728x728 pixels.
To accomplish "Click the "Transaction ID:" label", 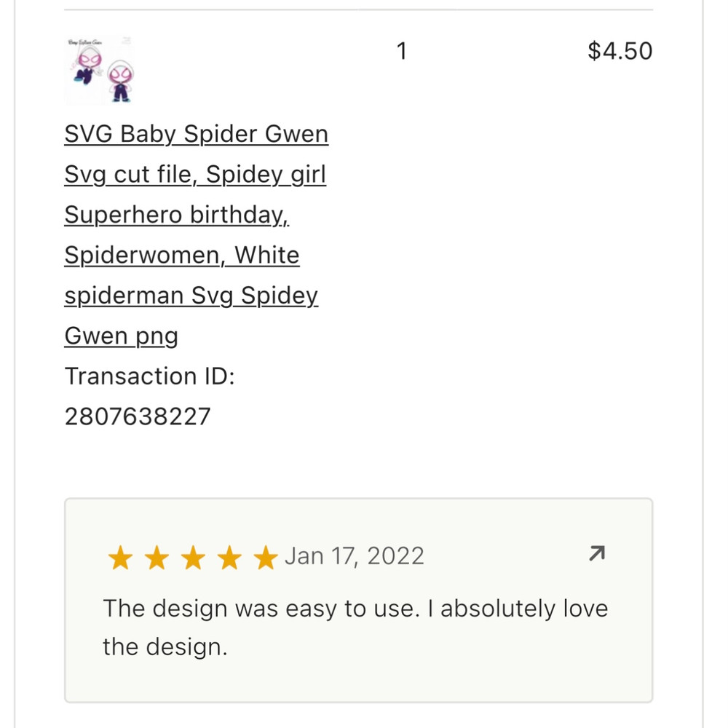I will [149, 376].
